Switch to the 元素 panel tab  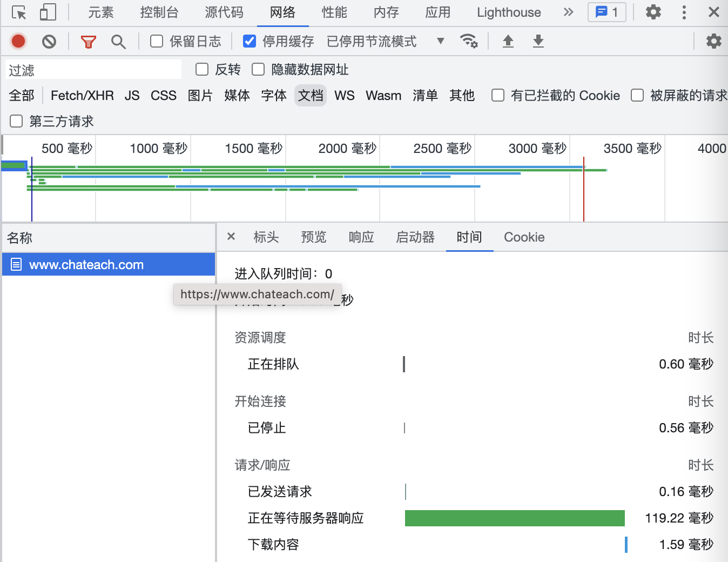pos(101,12)
